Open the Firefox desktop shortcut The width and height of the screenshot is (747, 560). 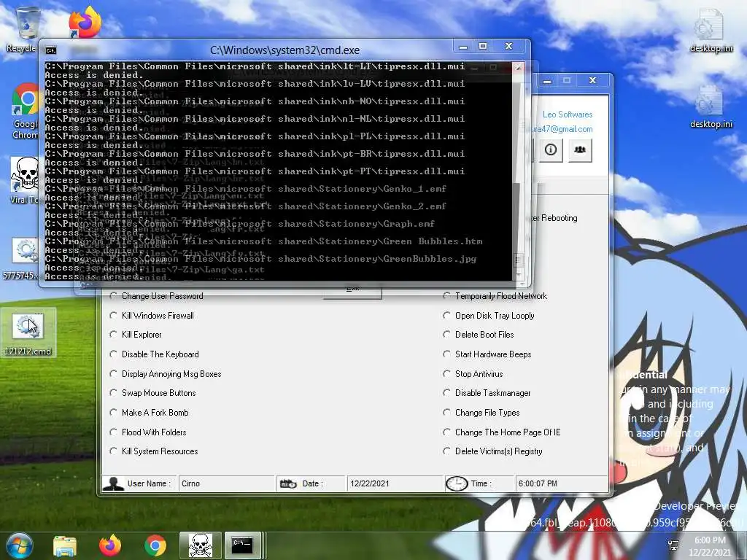coord(85,21)
